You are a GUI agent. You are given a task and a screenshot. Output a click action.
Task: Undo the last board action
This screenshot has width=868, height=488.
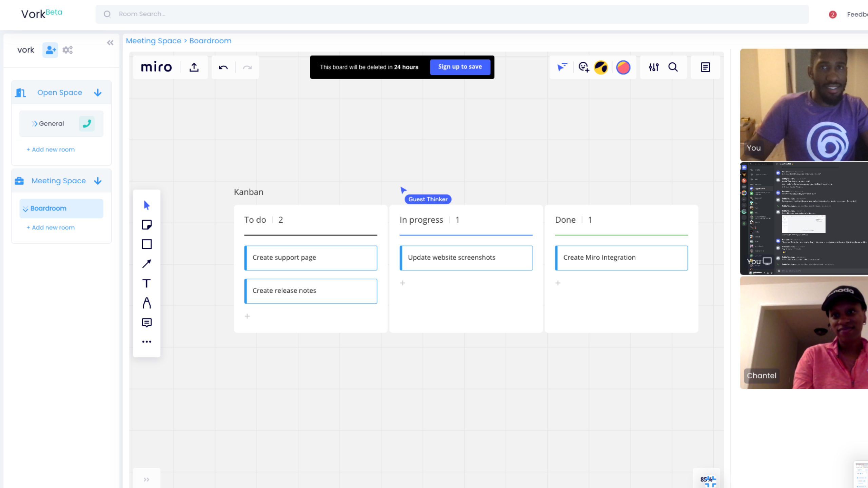pyautogui.click(x=223, y=67)
